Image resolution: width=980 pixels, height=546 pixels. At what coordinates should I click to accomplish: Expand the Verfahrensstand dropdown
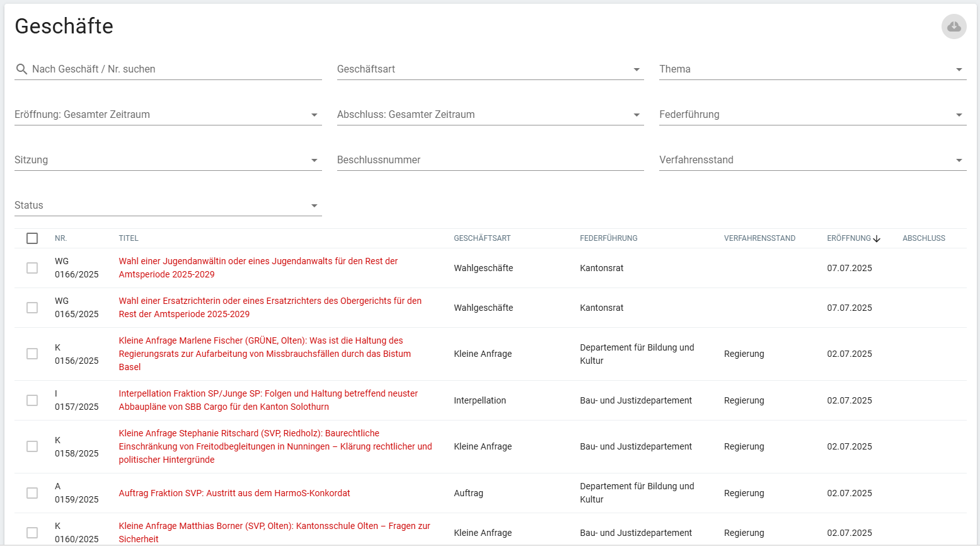pos(959,160)
